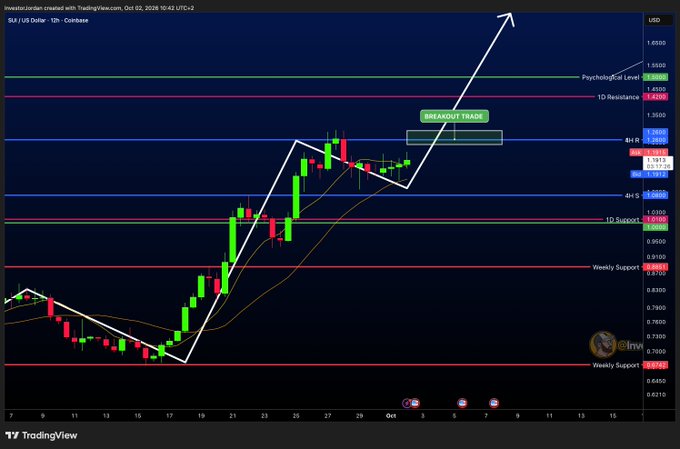
Task: Click the TradingView logo at the bottom left
Action: pyautogui.click(x=12, y=435)
